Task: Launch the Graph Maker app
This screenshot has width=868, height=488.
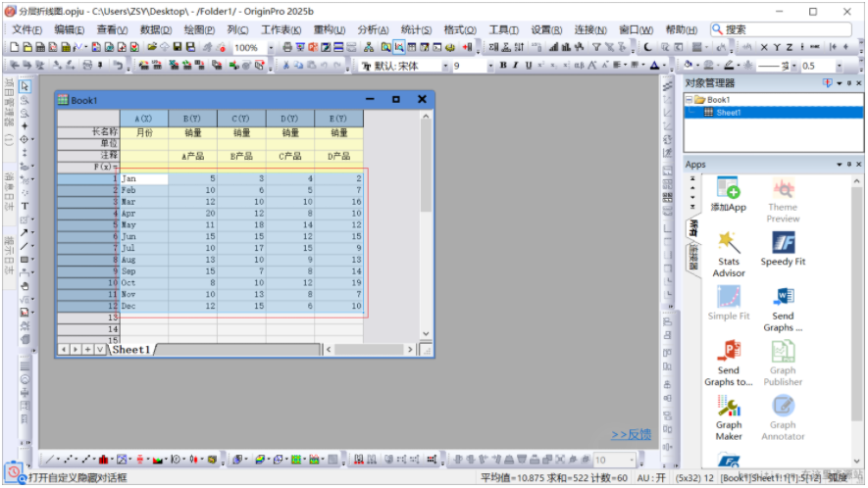Action: click(x=729, y=417)
